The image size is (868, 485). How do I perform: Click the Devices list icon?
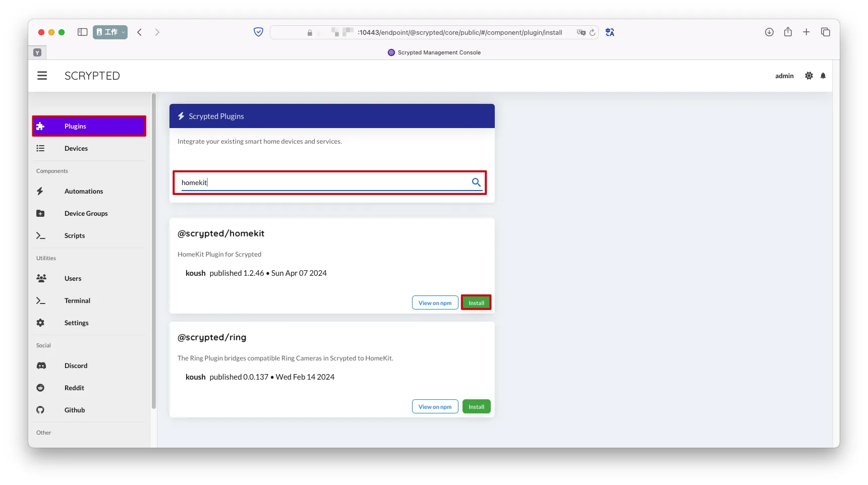(40, 148)
